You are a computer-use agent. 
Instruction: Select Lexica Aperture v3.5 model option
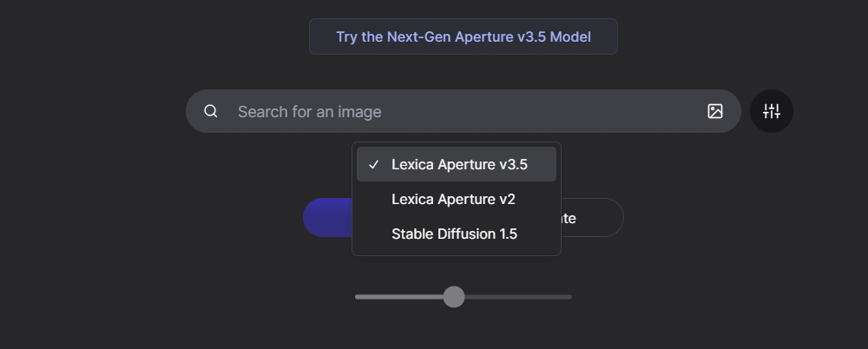(457, 165)
